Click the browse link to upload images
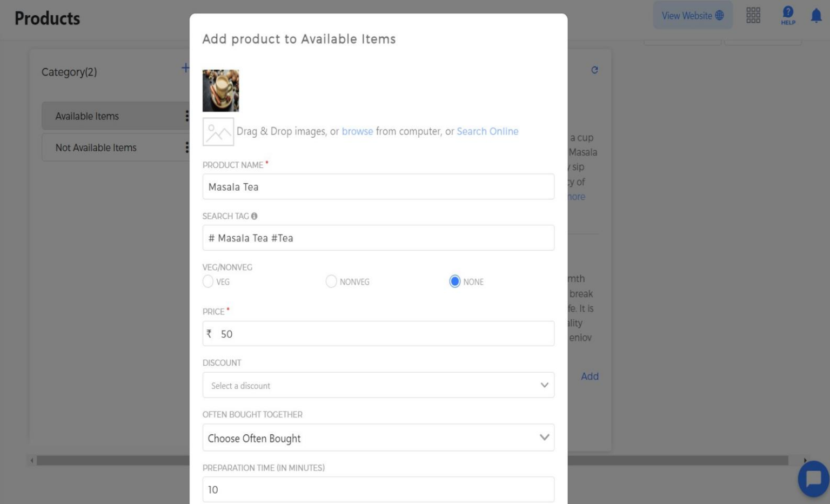 point(358,131)
